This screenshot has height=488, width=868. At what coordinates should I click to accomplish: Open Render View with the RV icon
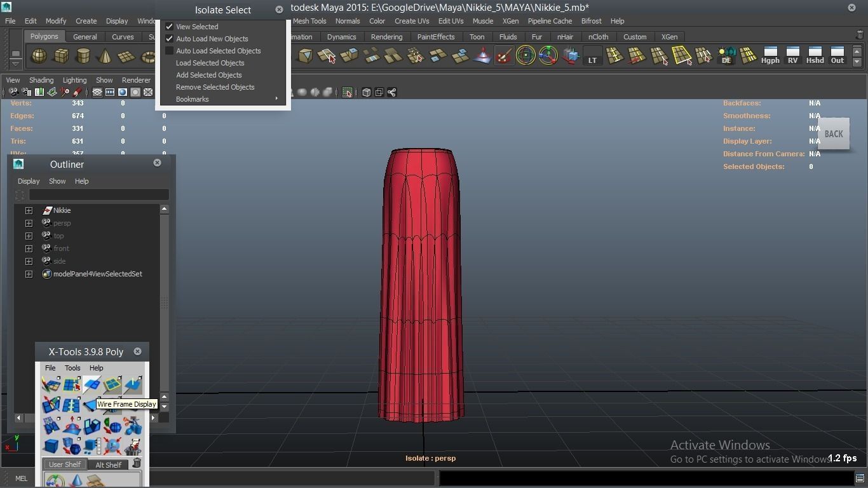(792, 55)
